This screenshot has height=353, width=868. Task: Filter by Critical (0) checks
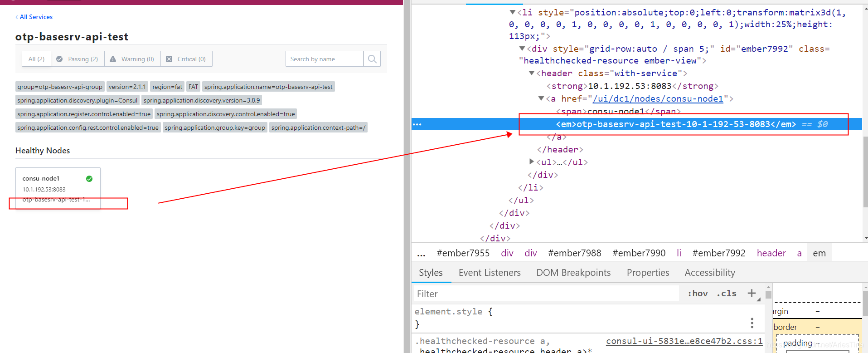click(186, 59)
